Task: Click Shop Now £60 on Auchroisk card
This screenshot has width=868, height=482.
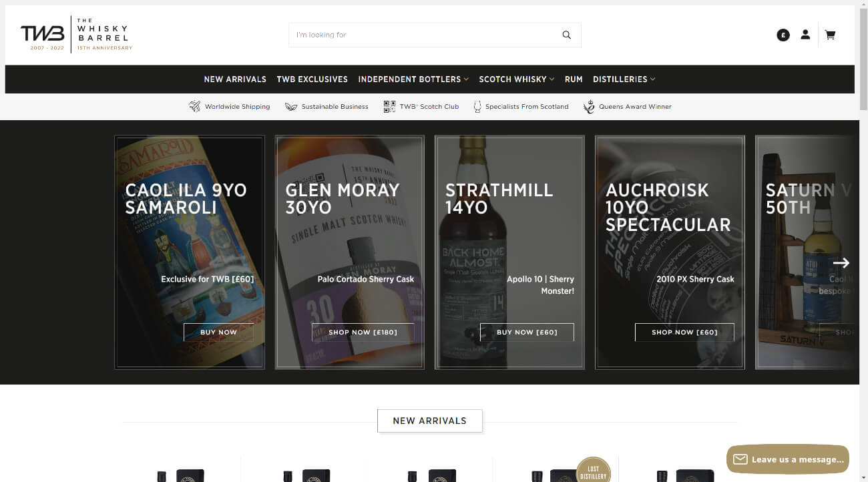Action: pyautogui.click(x=684, y=332)
